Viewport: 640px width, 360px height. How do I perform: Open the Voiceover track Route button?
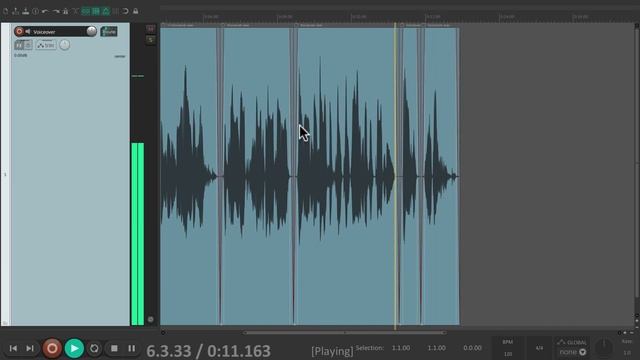109,31
